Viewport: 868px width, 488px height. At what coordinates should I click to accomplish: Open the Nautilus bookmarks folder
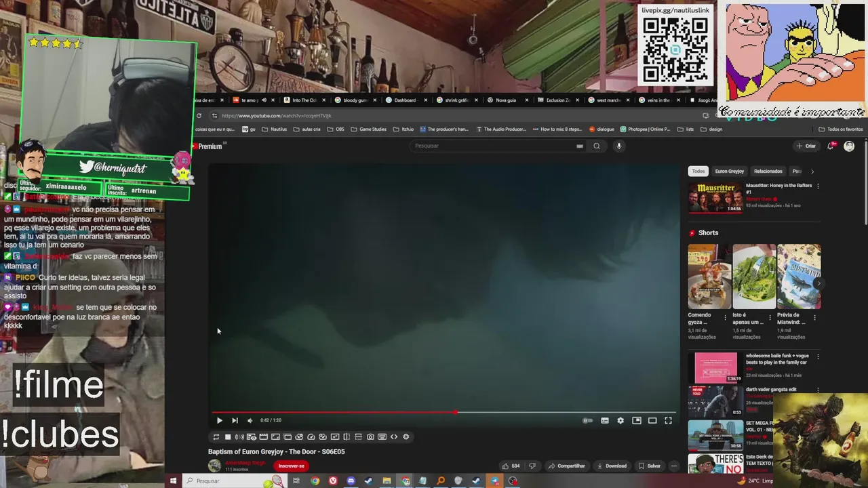[275, 129]
